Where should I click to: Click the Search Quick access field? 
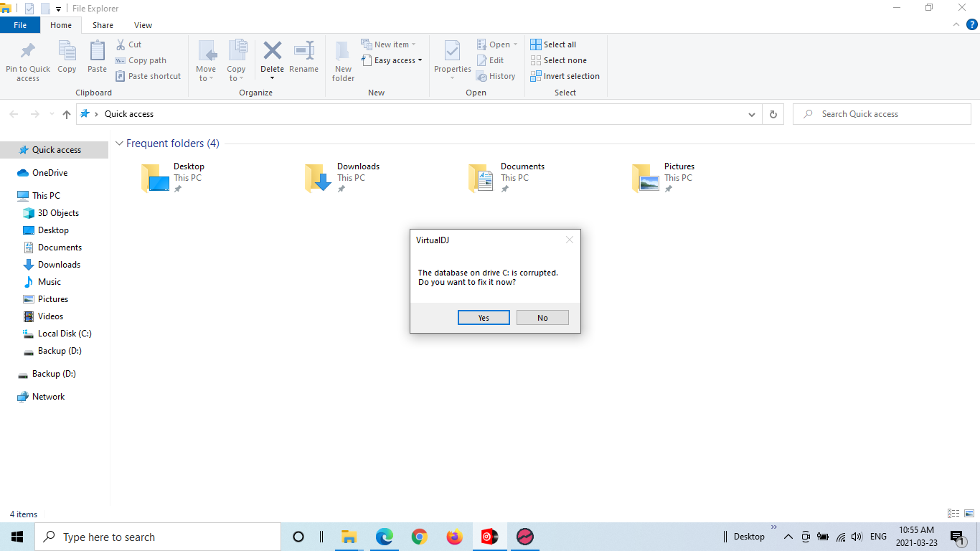[882, 114]
